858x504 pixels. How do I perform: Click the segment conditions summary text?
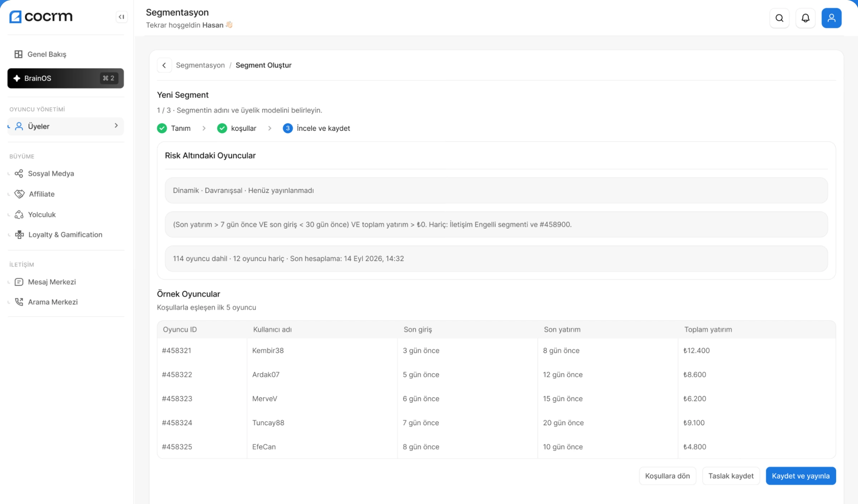point(372,224)
